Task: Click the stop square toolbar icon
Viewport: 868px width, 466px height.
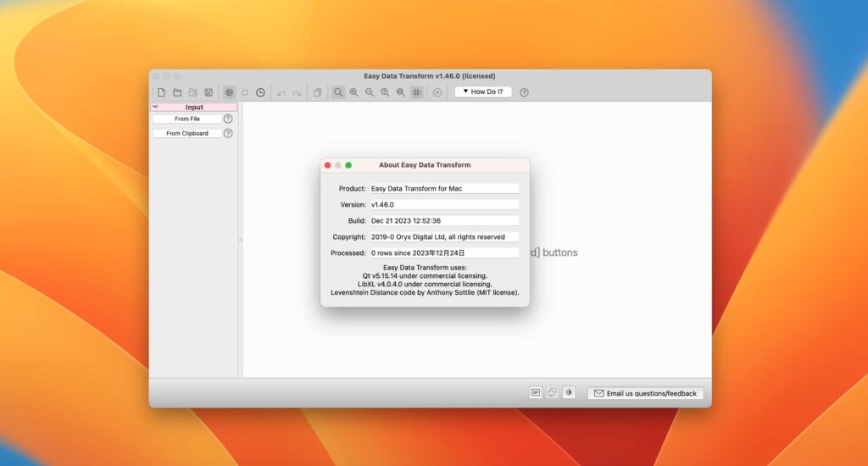Action: [x=245, y=92]
